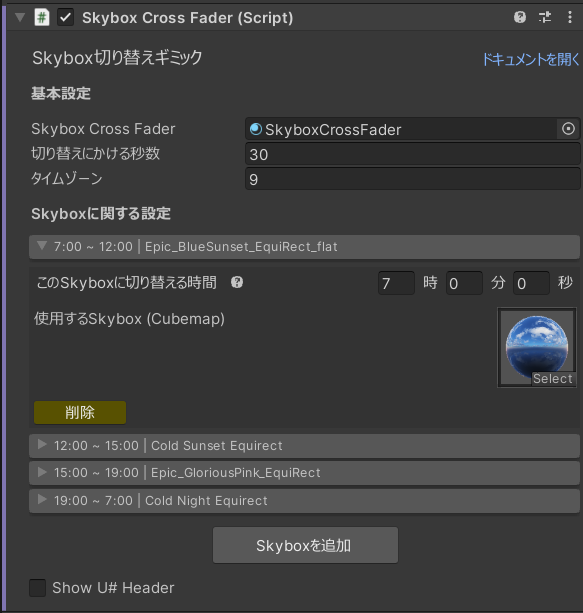Focus the 切り替えにかける秒数 field showing 30

coord(413,154)
